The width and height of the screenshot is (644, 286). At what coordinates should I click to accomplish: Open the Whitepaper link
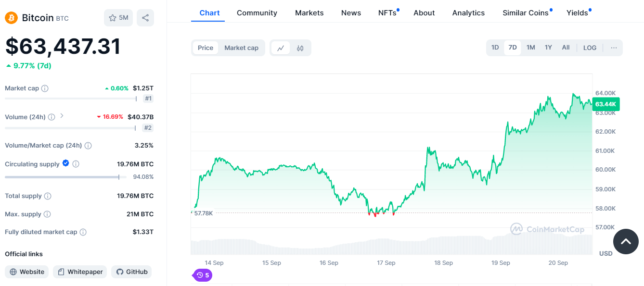pyautogui.click(x=80, y=272)
